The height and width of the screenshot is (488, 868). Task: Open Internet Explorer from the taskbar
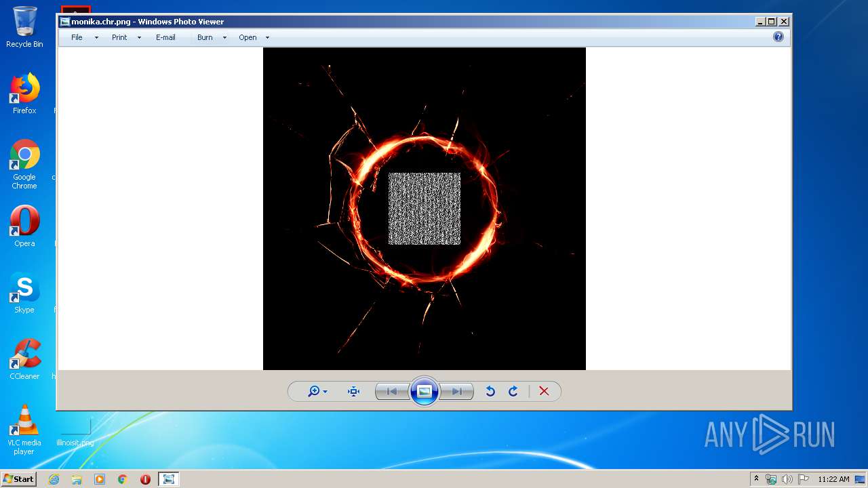click(54, 479)
